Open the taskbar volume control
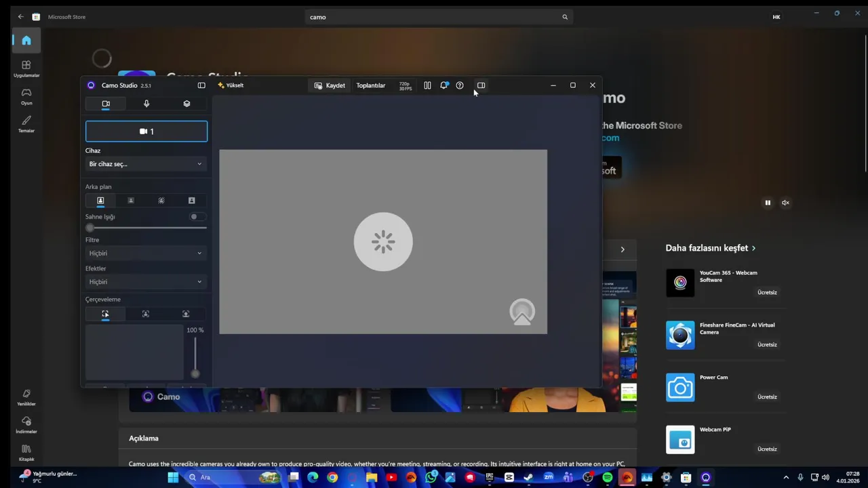This screenshot has height=488, width=868. pos(825,477)
